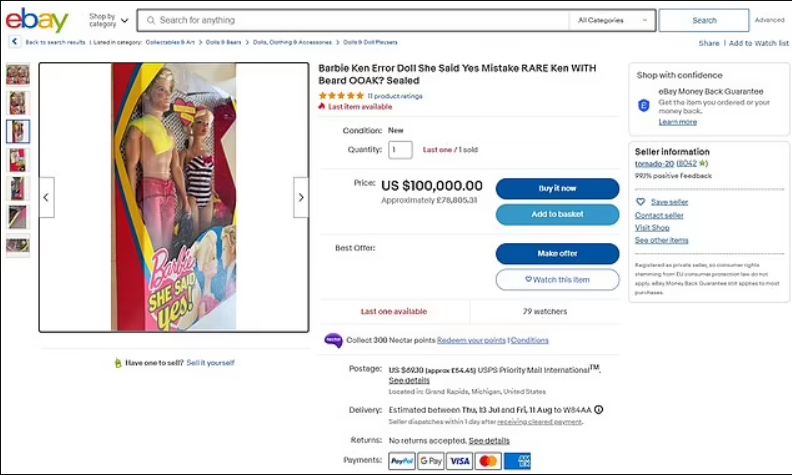The height and width of the screenshot is (475, 792).
Task: Select the first product thumbnail
Action: (x=18, y=74)
